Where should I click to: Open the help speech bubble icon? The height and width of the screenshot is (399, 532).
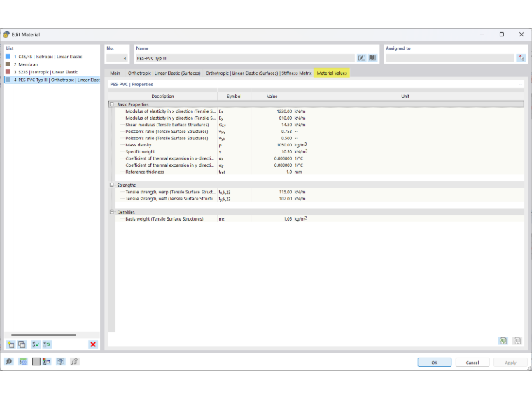coord(9,362)
